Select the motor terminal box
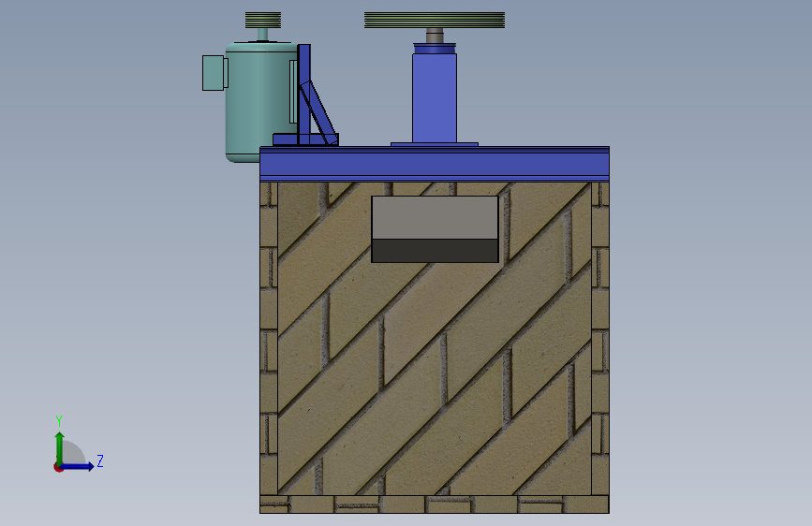 (214, 73)
